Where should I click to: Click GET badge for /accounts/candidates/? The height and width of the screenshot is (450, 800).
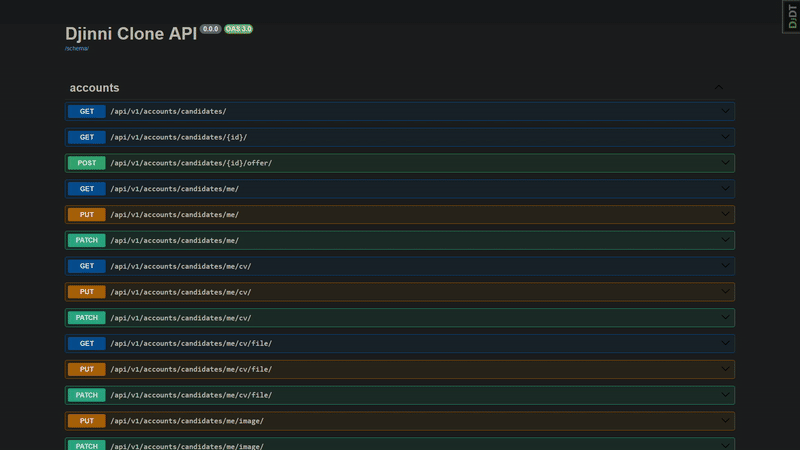coord(87,111)
